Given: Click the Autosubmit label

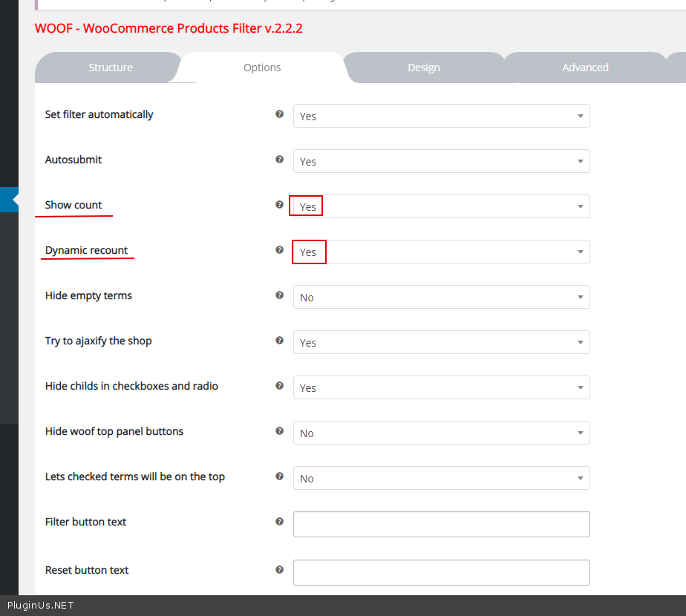Looking at the screenshot, I should click(x=73, y=160).
